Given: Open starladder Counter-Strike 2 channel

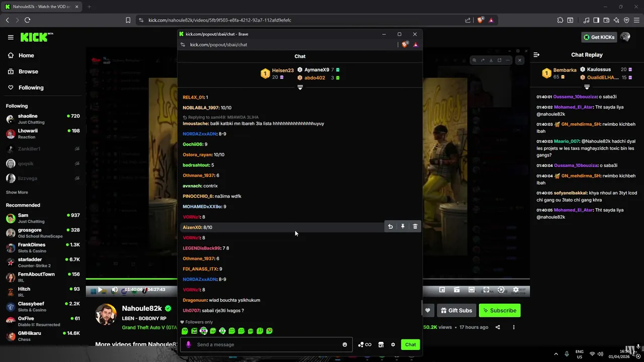Looking at the screenshot, I should click(x=43, y=262).
